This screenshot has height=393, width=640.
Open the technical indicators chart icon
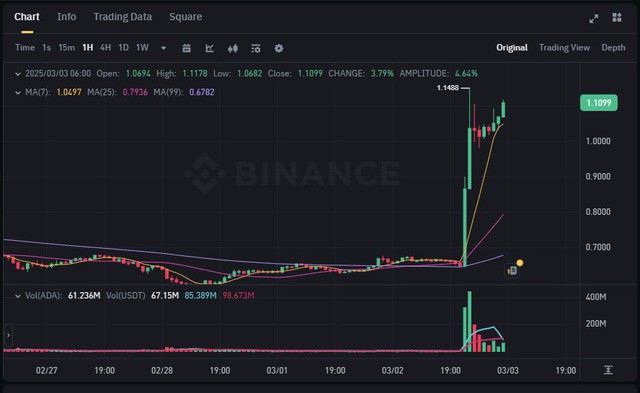(209, 48)
